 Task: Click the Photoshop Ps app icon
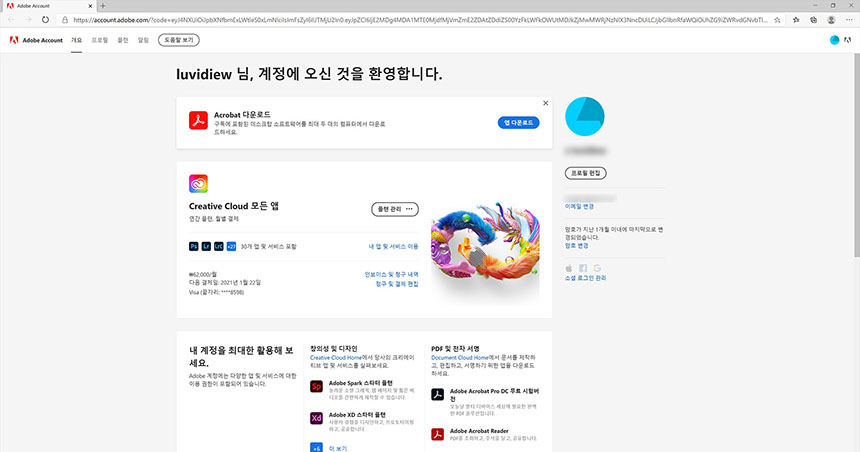tap(194, 246)
